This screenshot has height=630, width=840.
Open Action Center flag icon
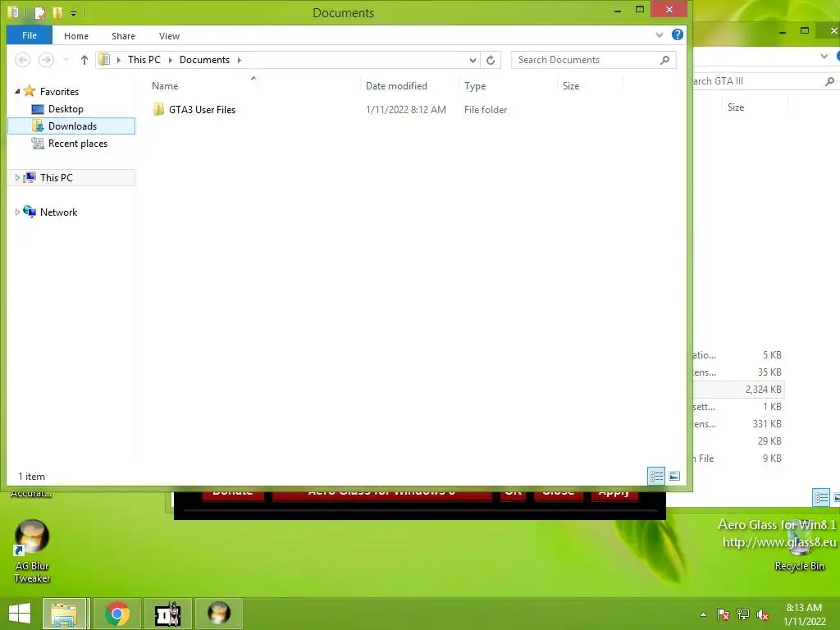724,614
